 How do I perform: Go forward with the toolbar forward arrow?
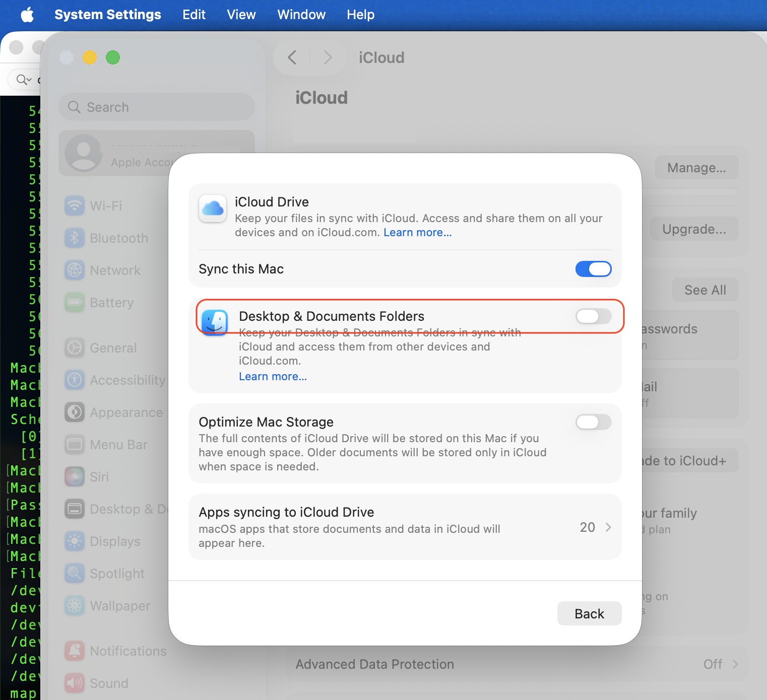pyautogui.click(x=328, y=57)
